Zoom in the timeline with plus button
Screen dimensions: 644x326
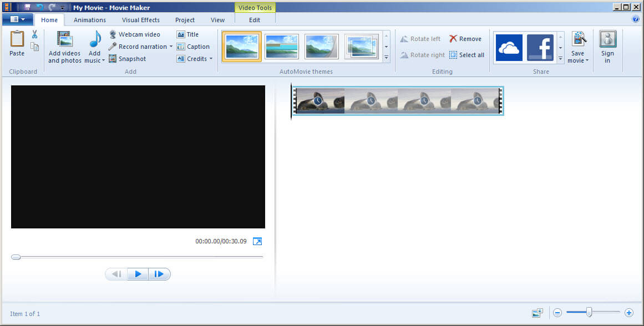point(629,313)
